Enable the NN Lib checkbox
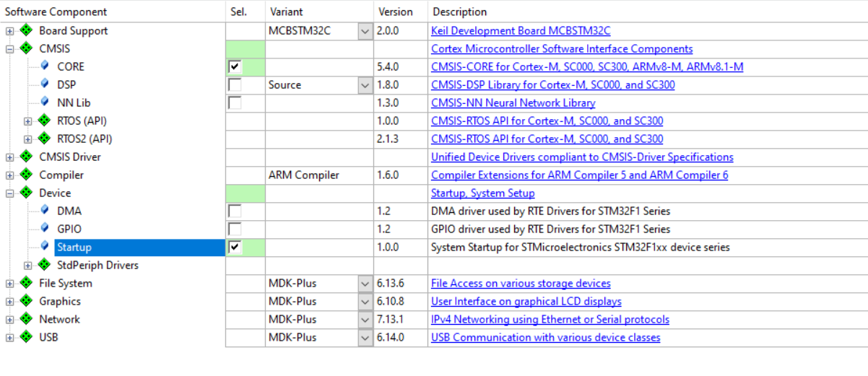Screen dimensions: 868x376 click(x=235, y=102)
